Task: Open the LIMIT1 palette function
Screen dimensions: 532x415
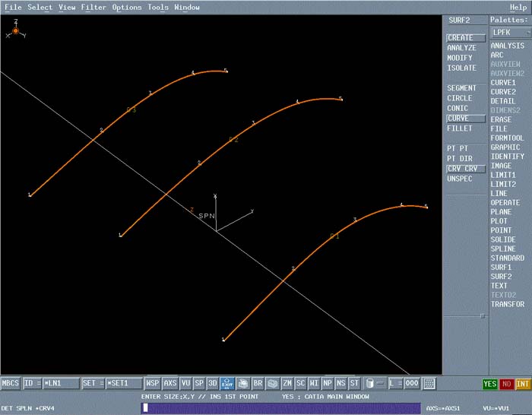Action: point(503,175)
